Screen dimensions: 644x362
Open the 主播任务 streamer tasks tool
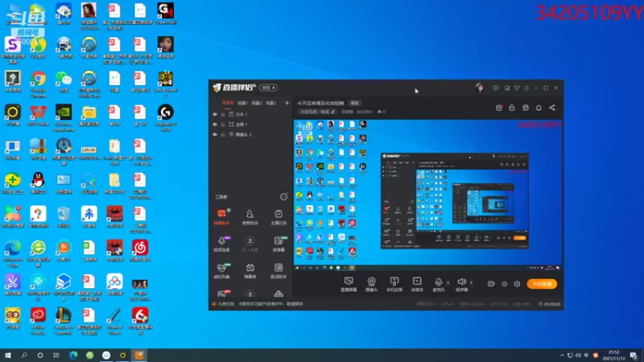click(279, 216)
